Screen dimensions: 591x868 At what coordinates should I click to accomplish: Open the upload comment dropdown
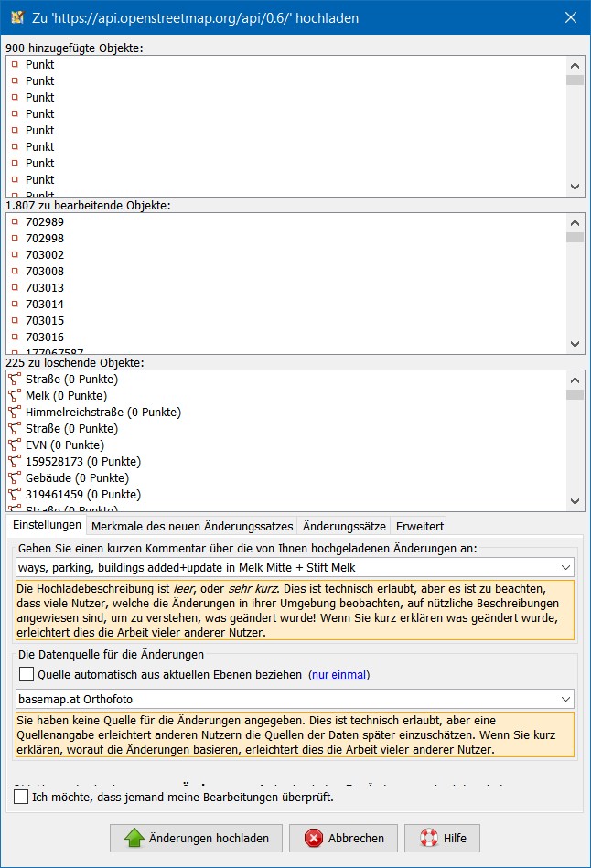click(x=564, y=568)
